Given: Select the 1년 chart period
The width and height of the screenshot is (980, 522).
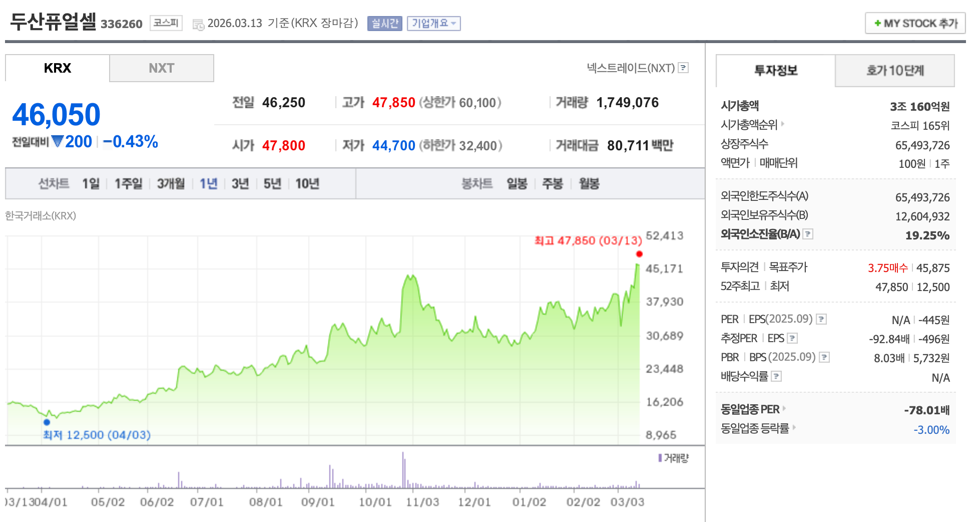Looking at the screenshot, I should [208, 184].
